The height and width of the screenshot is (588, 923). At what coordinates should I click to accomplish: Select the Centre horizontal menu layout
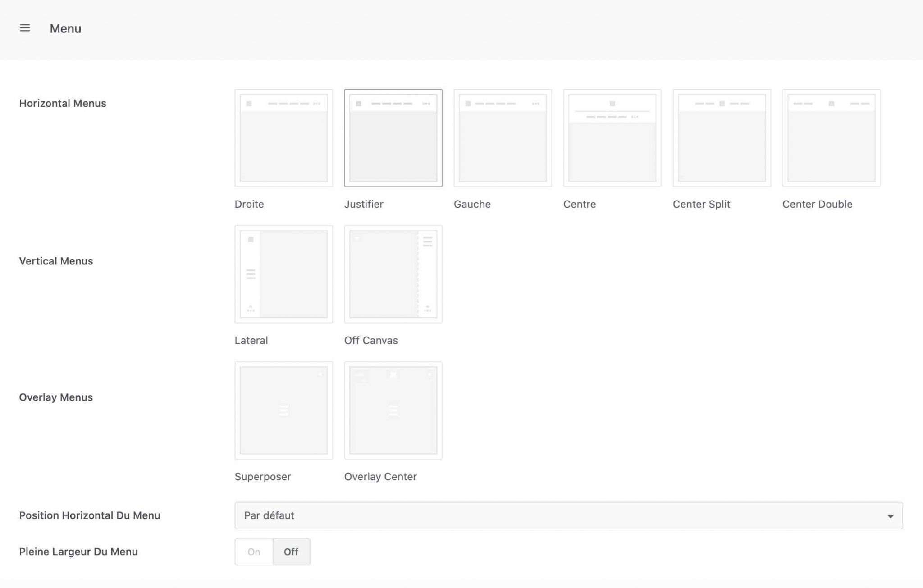pyautogui.click(x=612, y=138)
